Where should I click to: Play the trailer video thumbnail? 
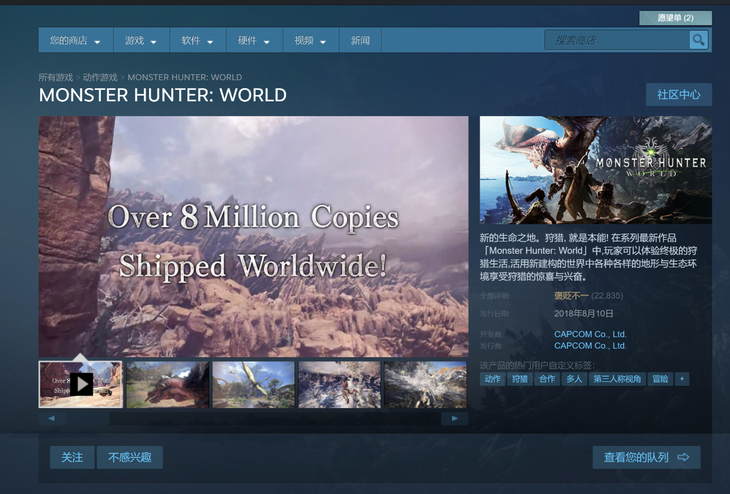tap(81, 385)
